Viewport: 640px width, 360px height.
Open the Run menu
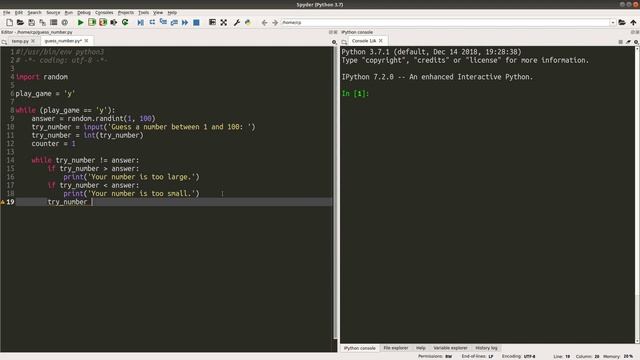[69, 13]
